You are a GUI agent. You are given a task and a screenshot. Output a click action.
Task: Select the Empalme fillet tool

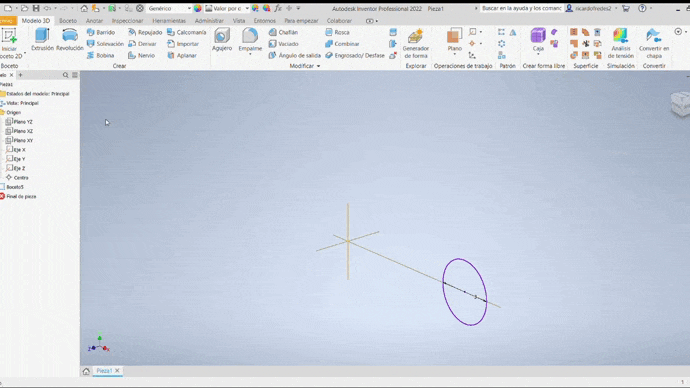tap(250, 39)
